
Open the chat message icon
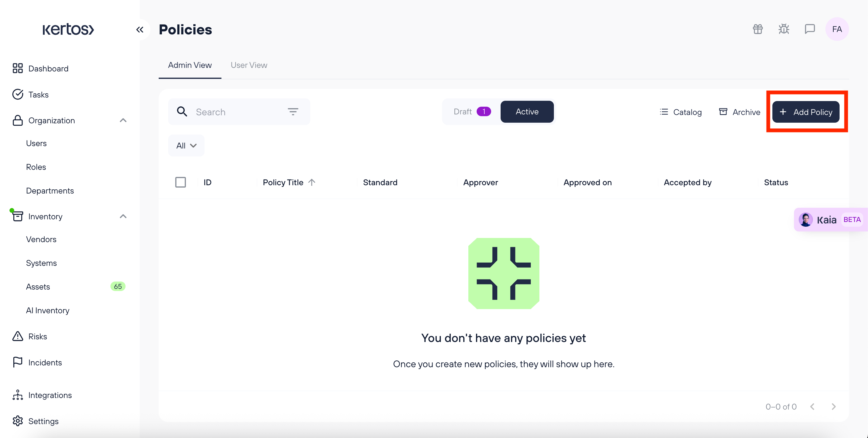[810, 29]
